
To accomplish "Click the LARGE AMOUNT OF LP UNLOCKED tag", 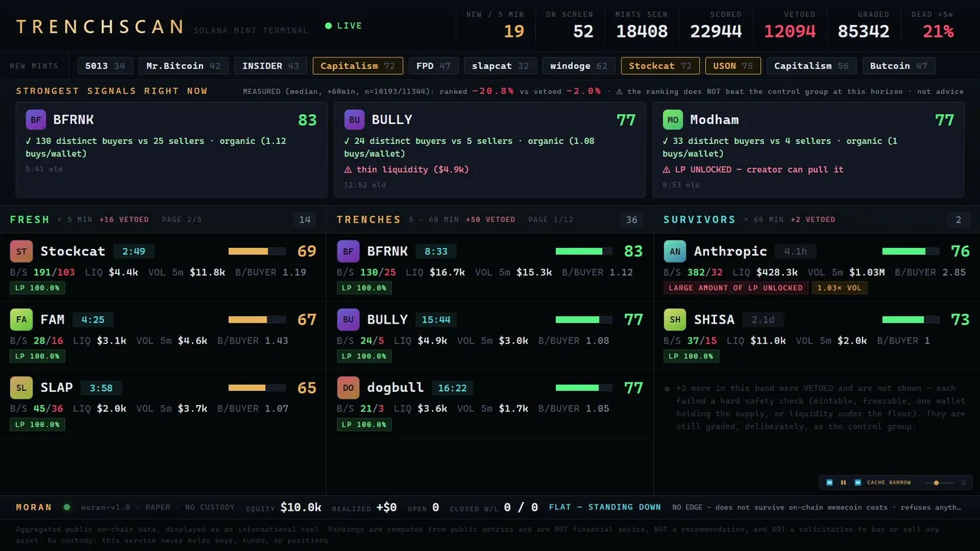I will click(x=736, y=288).
